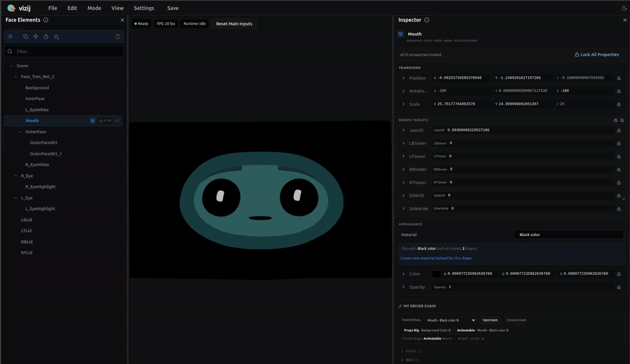Select the R_EyeHighlight tree item
The width and height of the screenshot is (630, 364).
(40, 187)
